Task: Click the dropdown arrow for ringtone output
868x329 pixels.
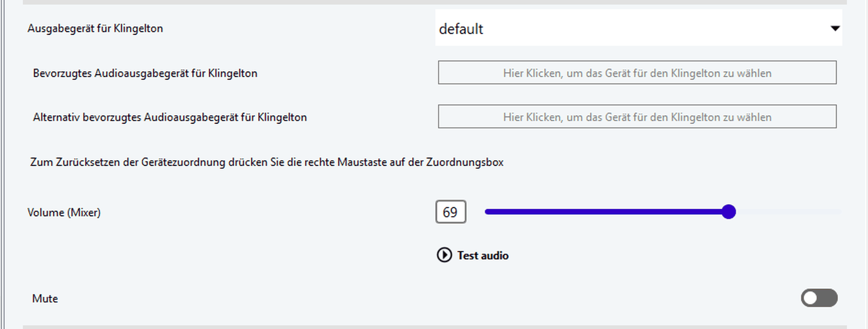Action: pyautogui.click(x=835, y=29)
